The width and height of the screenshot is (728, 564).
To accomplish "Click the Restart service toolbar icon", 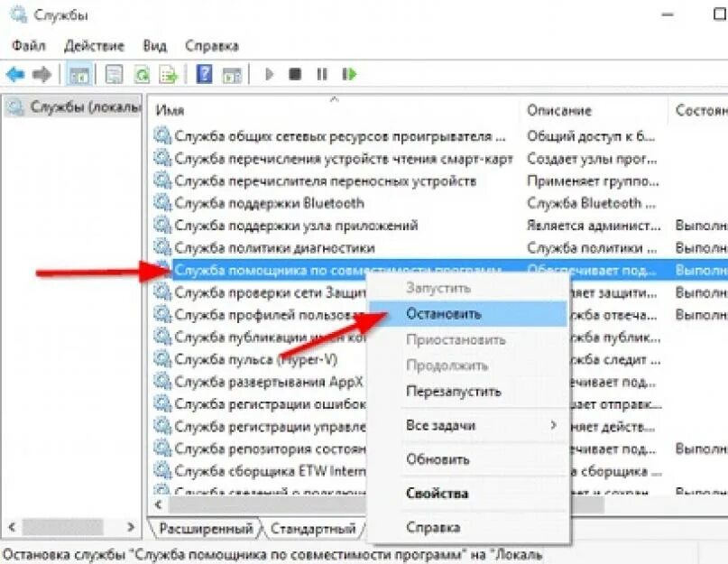I will click(x=349, y=74).
